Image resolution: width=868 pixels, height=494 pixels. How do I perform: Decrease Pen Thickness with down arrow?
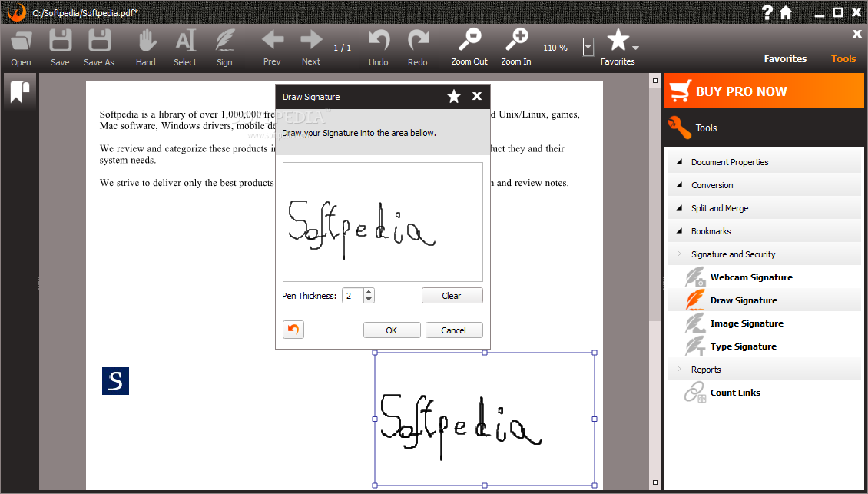[x=369, y=299]
